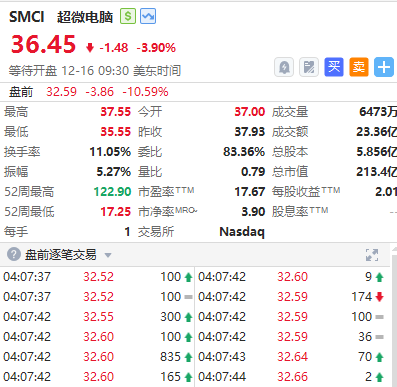This screenshot has height=387, width=397.
Task: Click the 超微电脑 company name
Action: 85,17
